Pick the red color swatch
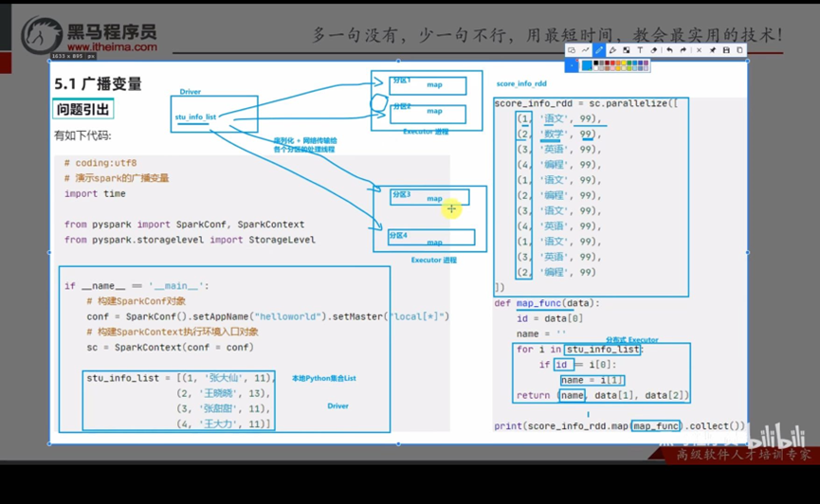The image size is (820, 504). tap(612, 63)
